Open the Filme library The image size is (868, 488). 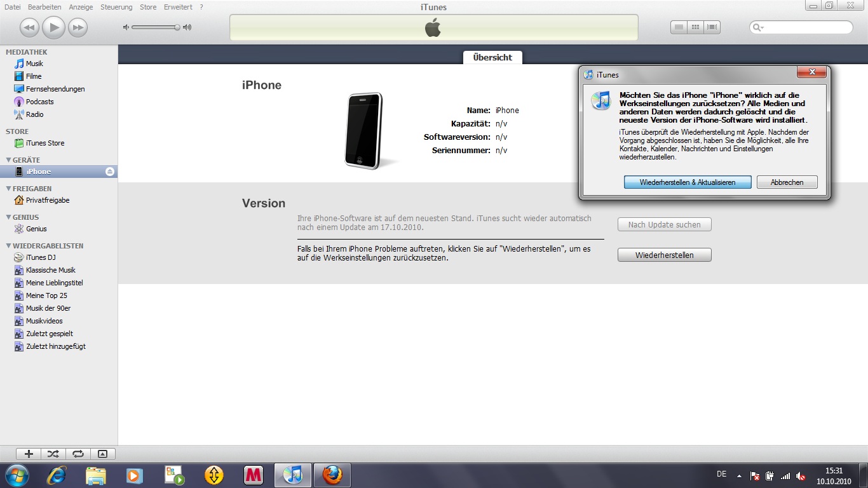point(34,76)
